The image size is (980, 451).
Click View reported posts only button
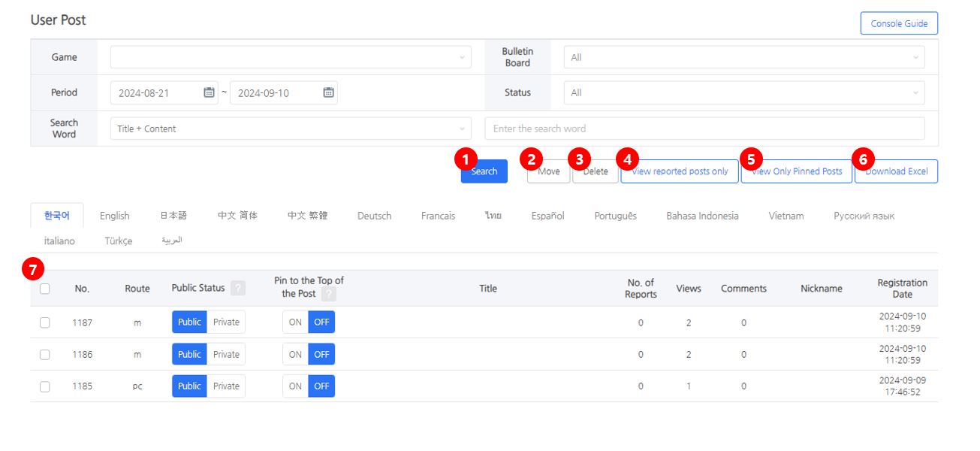pyautogui.click(x=680, y=171)
